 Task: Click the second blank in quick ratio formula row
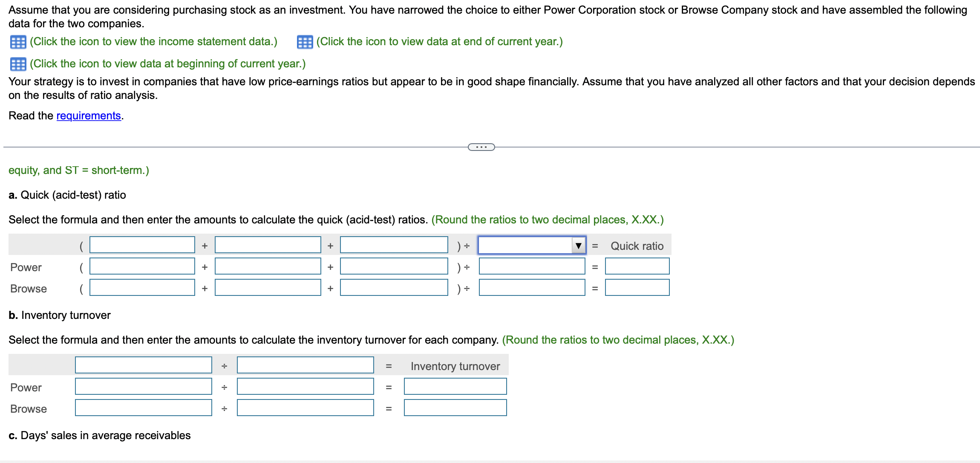click(x=268, y=245)
